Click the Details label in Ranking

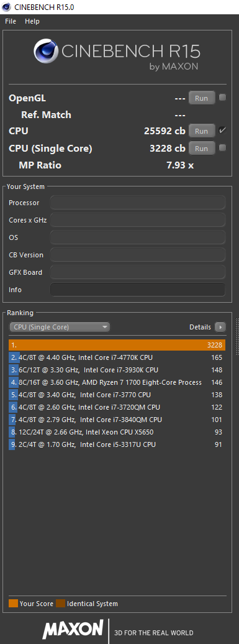[200, 327]
